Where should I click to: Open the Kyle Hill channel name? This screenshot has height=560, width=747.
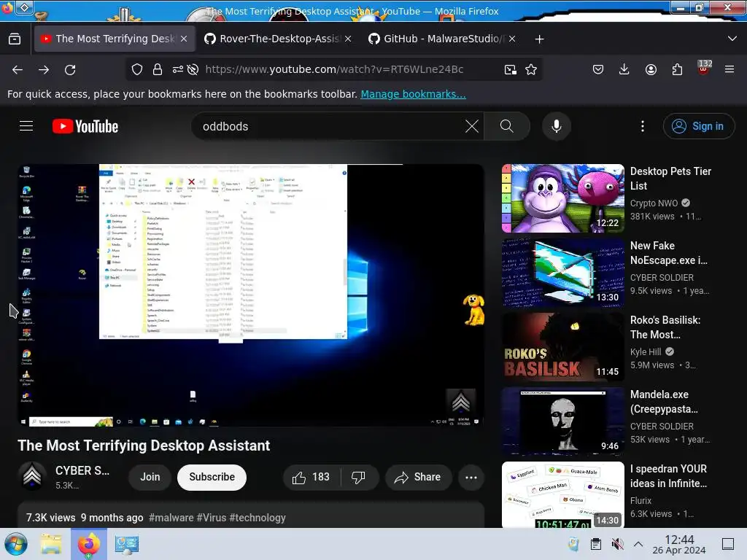click(646, 352)
